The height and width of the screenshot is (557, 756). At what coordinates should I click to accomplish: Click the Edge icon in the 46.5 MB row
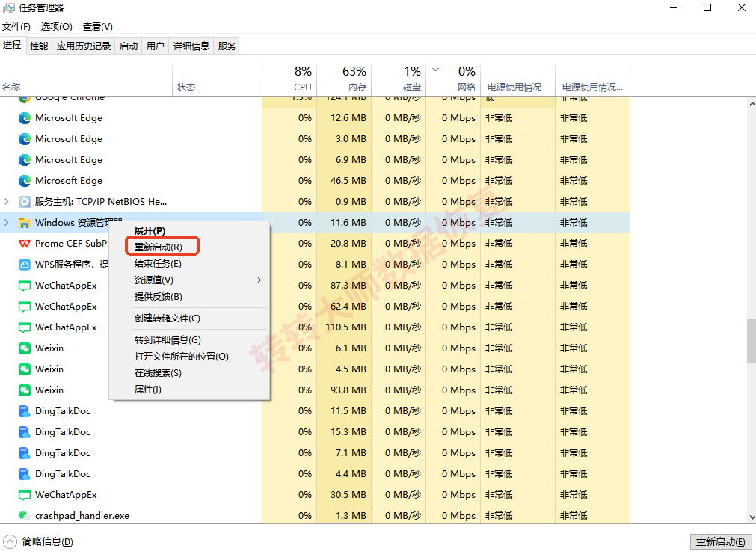(25, 181)
